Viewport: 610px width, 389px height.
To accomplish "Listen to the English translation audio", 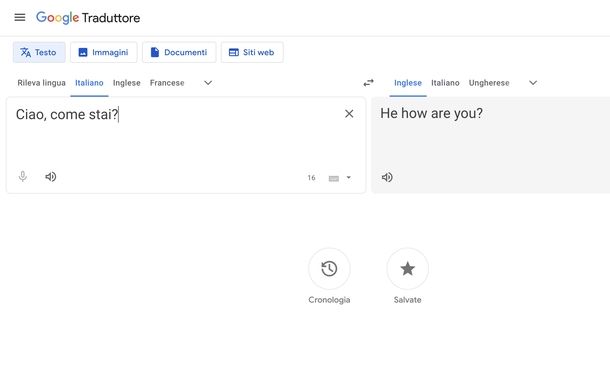I will point(387,177).
